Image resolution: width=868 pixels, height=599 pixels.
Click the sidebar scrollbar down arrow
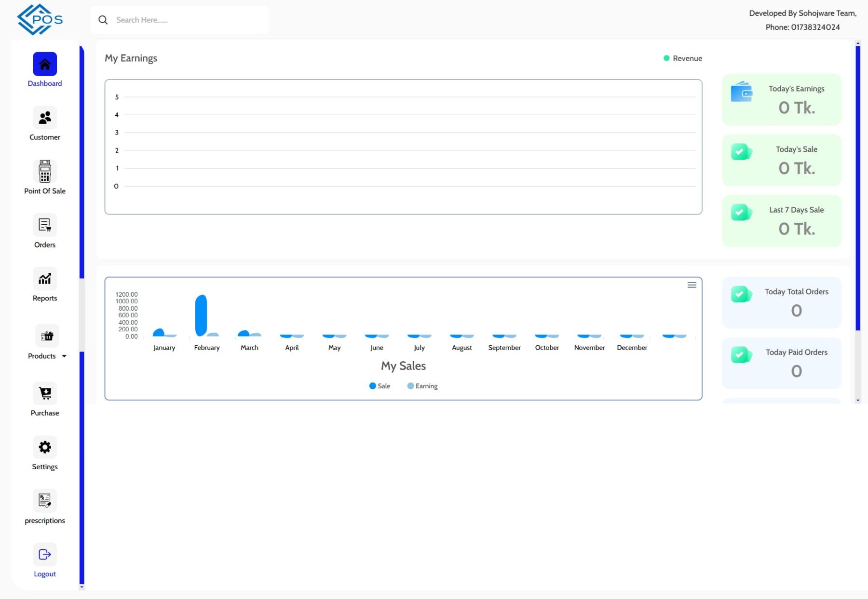coord(81,587)
